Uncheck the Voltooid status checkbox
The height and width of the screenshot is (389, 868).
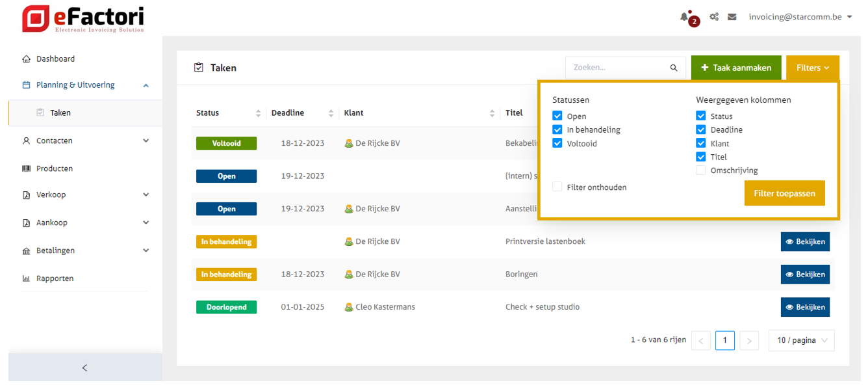557,143
